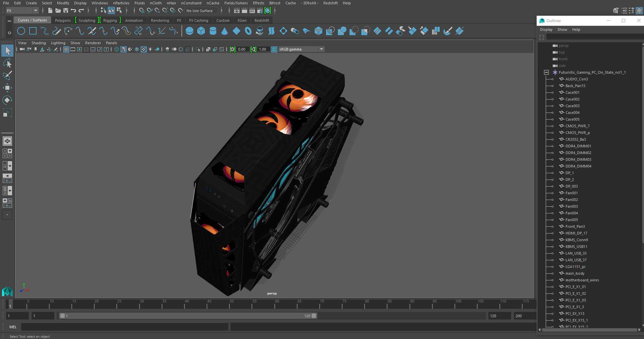Click the Loft surface shelf icon
Viewport: 644px width, 339px height.
pos(271,31)
